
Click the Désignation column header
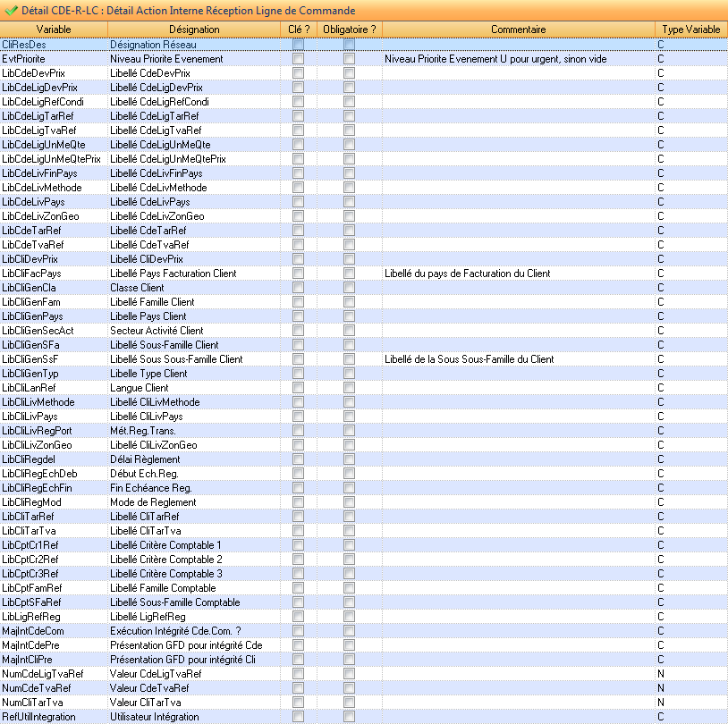click(193, 29)
